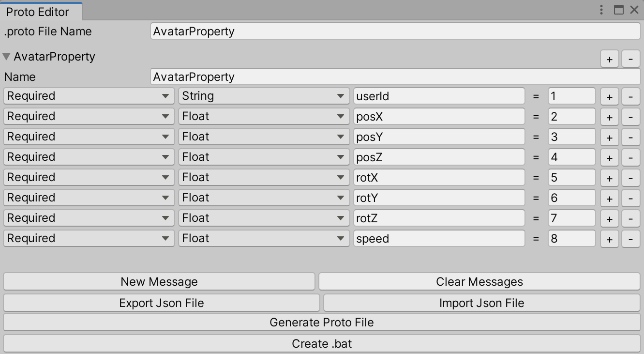644x354 pixels.
Task: Click the + icon on the posZ row
Action: click(609, 157)
